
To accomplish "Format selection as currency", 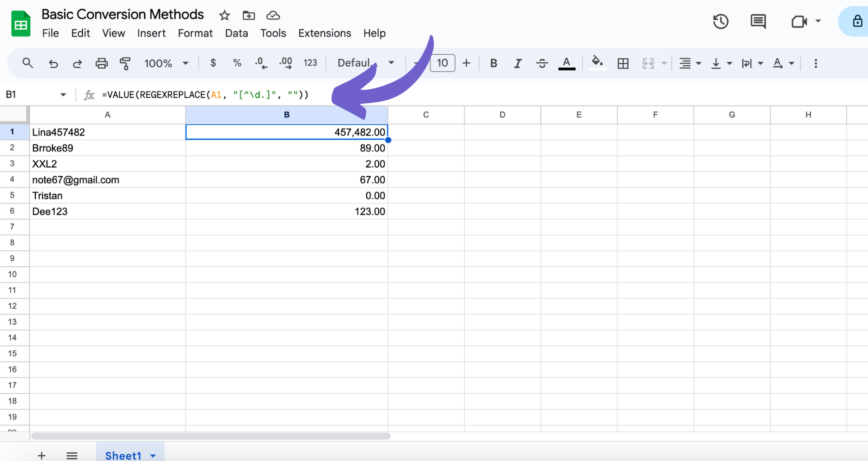I will (x=213, y=63).
